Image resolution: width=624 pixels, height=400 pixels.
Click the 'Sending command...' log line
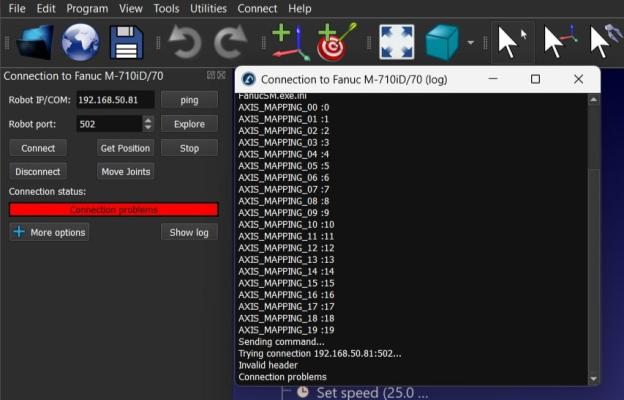coord(281,341)
